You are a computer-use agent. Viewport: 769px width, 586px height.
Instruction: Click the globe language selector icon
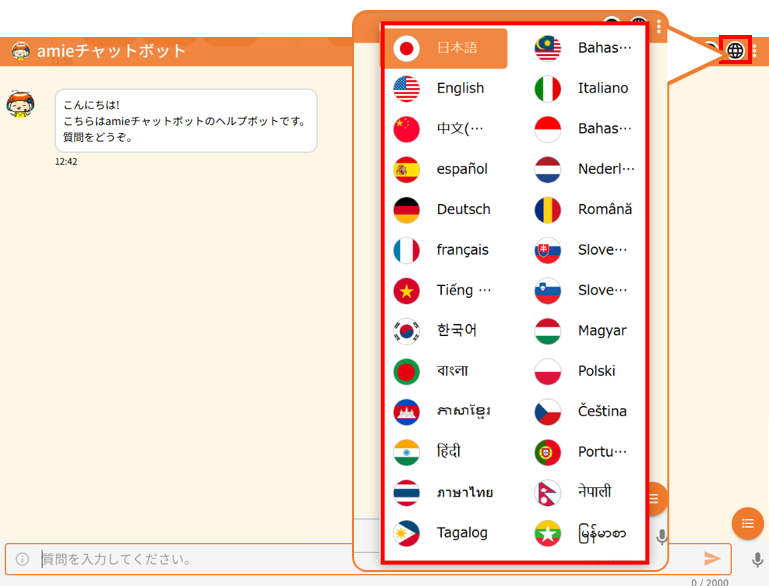(x=735, y=50)
